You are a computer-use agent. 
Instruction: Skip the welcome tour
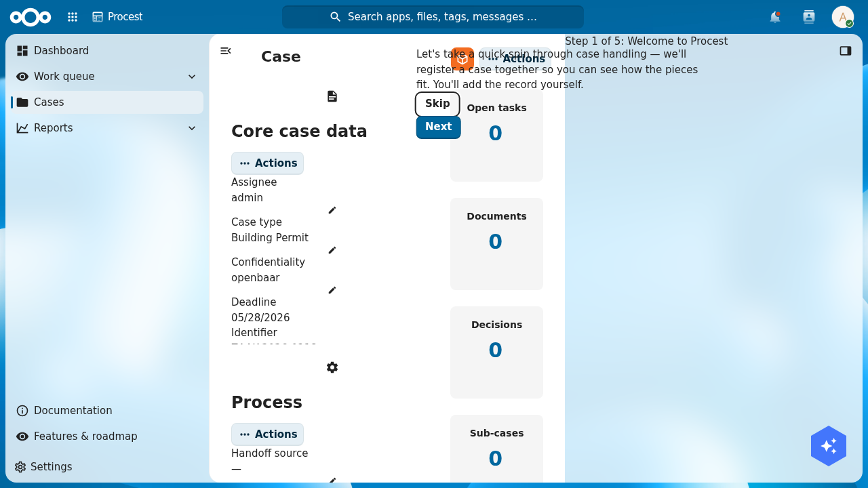[437, 104]
